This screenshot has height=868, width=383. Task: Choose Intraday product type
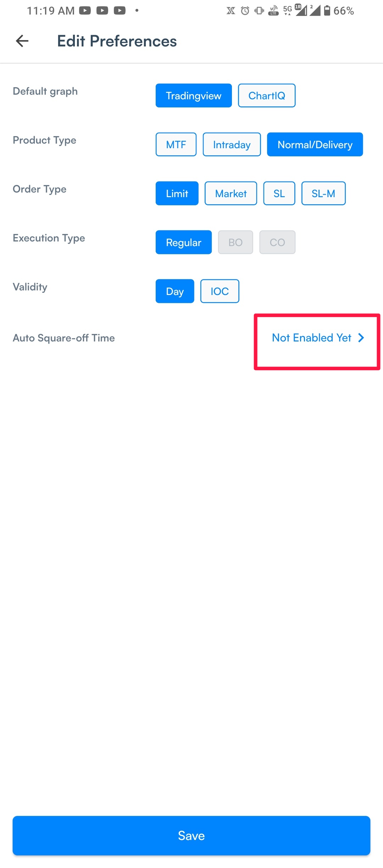click(232, 144)
